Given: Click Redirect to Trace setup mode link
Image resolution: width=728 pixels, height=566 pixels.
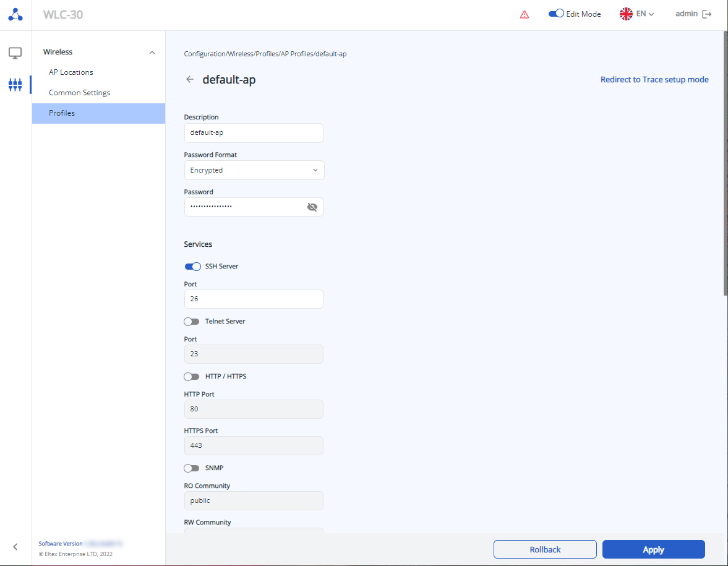Looking at the screenshot, I should [x=654, y=80].
